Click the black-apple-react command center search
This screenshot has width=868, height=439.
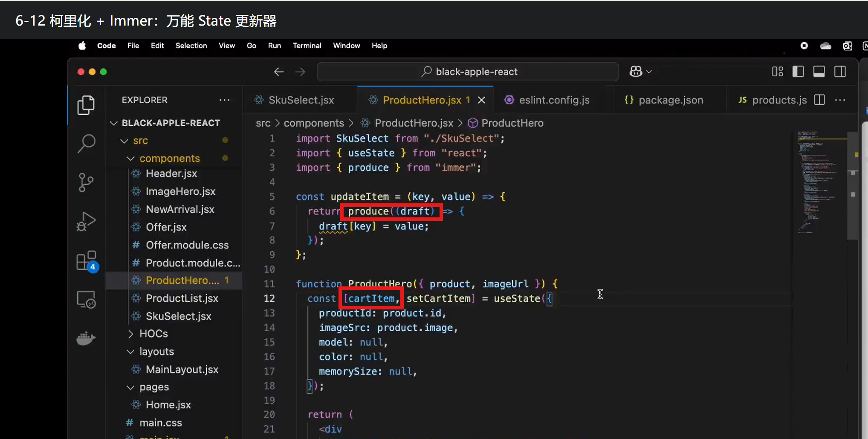click(x=468, y=72)
